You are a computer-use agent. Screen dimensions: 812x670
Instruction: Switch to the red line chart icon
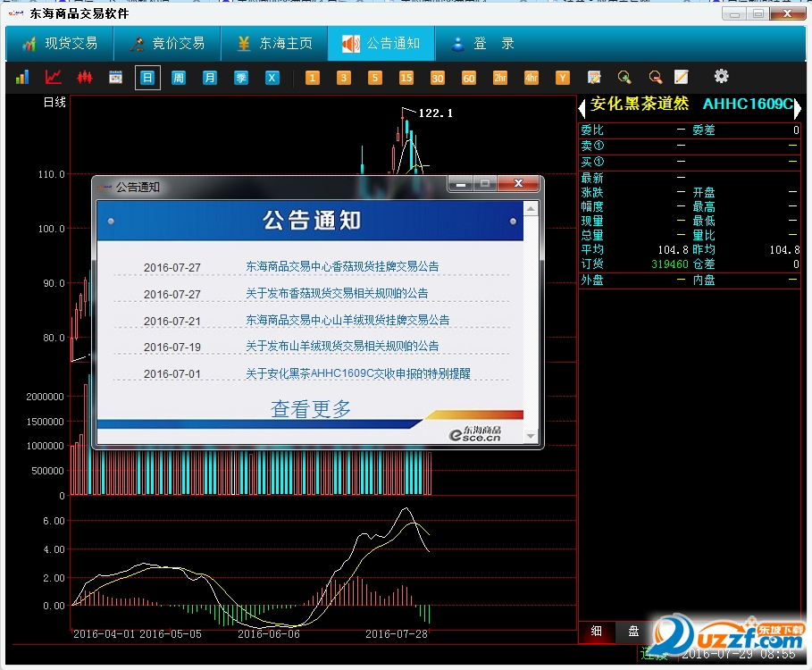(54, 78)
